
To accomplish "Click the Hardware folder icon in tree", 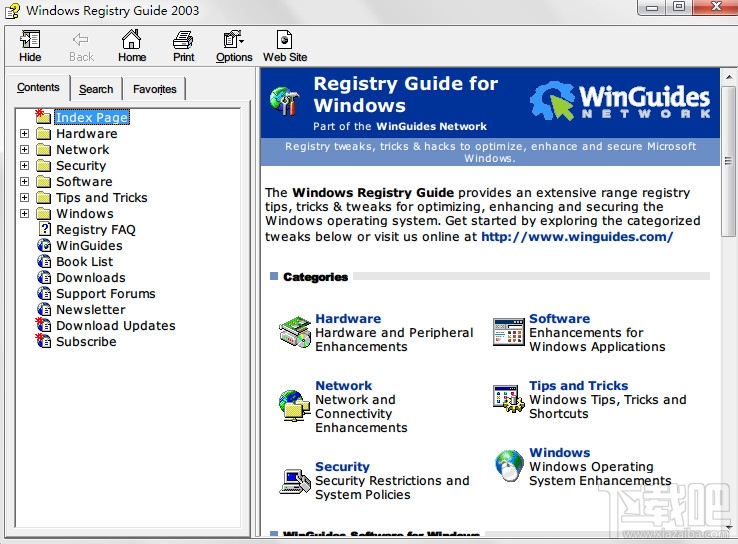I will 44,134.
